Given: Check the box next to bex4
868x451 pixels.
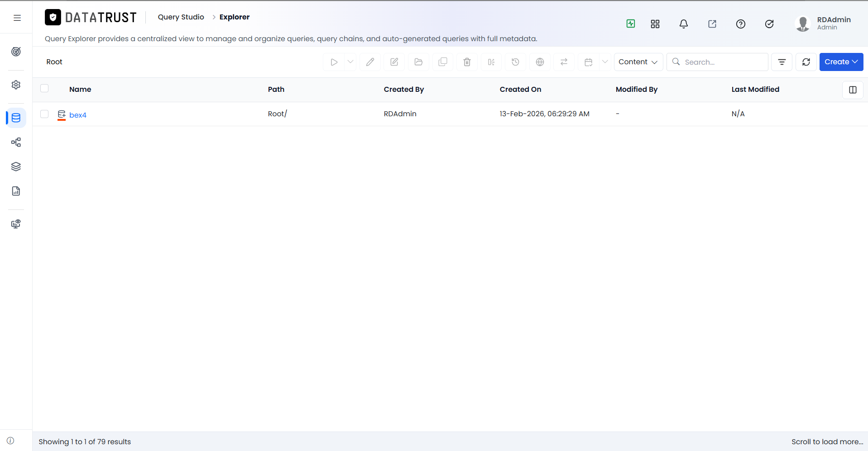Looking at the screenshot, I should click(44, 114).
